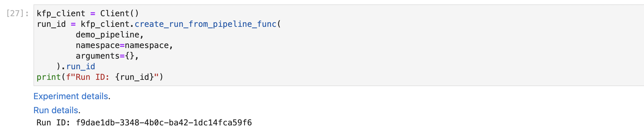
Task: Click the {run_id} placeholder inside print
Action: [135, 77]
